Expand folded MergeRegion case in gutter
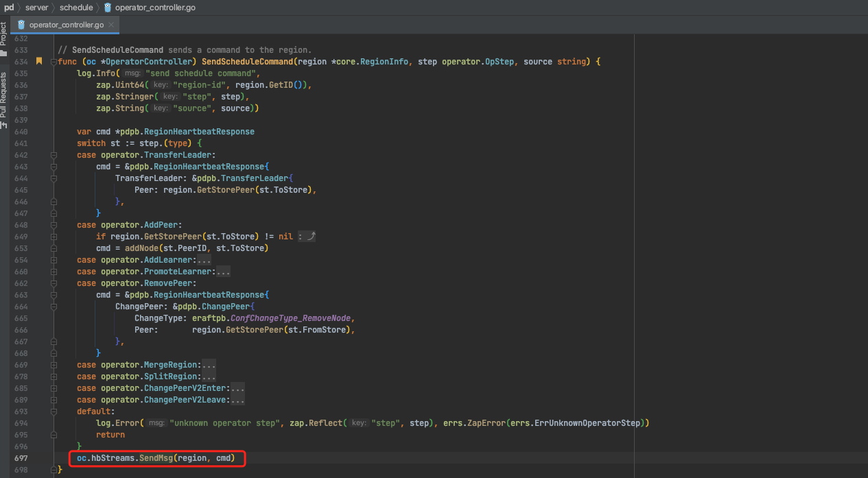This screenshot has width=868, height=478. point(54,365)
